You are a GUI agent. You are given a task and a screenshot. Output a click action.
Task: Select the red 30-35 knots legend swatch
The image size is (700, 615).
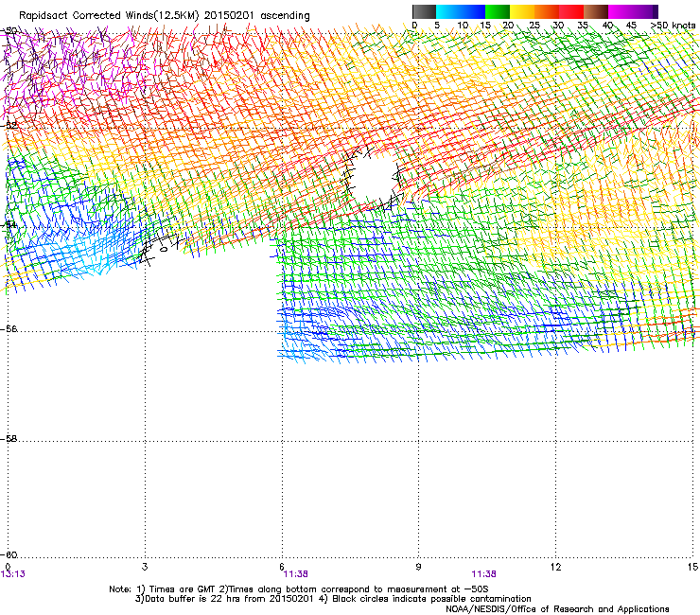tap(571, 11)
